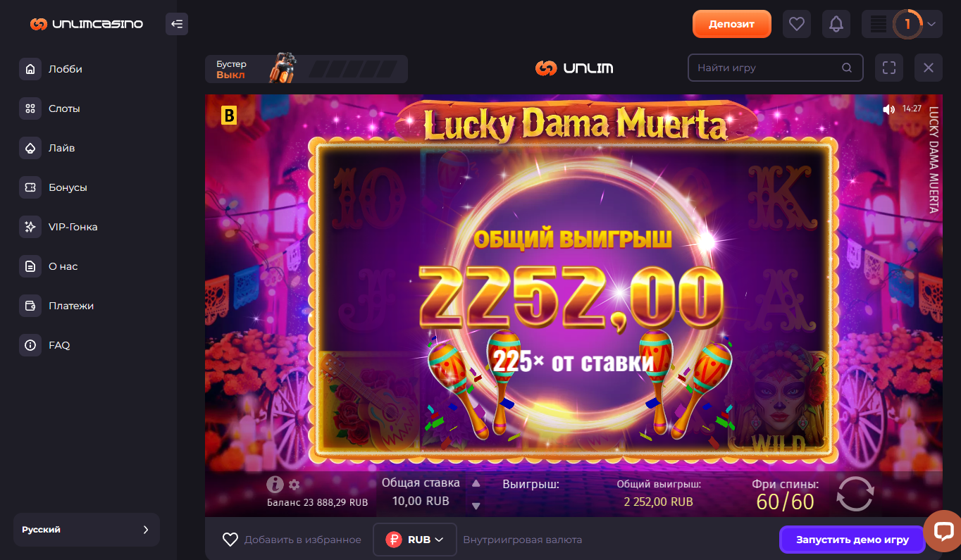961x560 pixels.
Task: Click the orange Депозит button
Action: (x=732, y=24)
